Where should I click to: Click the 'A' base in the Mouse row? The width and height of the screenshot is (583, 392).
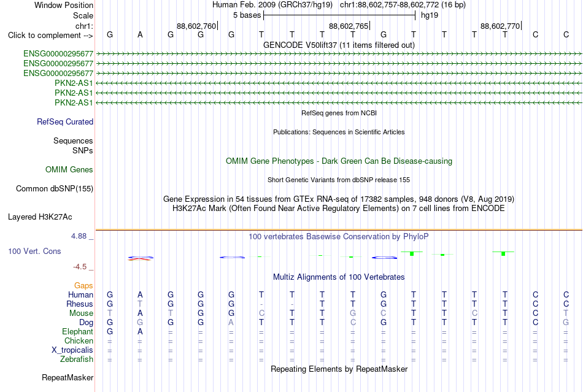(140, 313)
